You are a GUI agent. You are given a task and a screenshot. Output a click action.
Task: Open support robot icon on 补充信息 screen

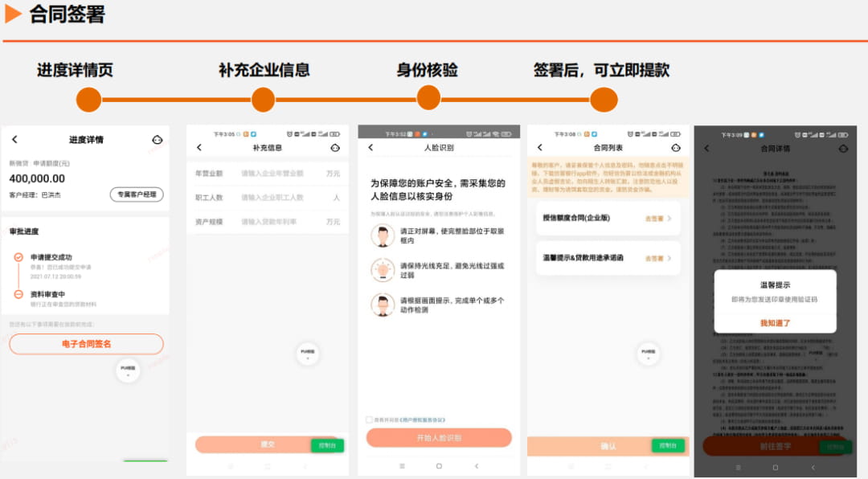pyautogui.click(x=335, y=148)
